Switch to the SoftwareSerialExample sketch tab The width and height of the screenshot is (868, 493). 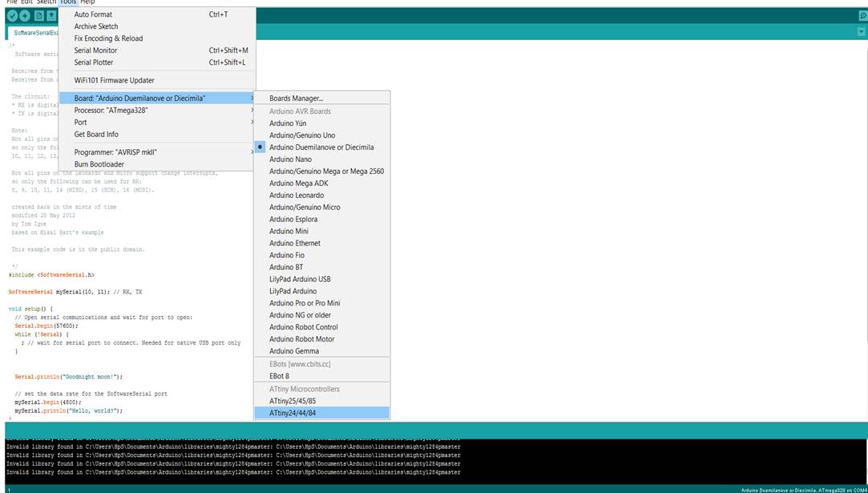tap(34, 33)
